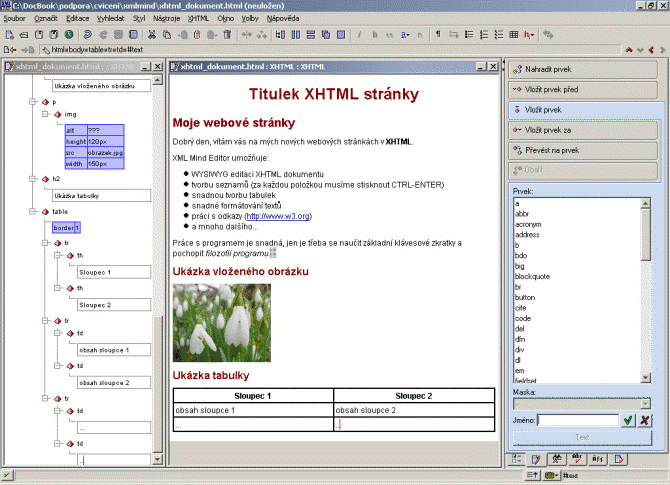This screenshot has width=670, height=485.
Task: Click the Jméno input field
Action: pyautogui.click(x=578, y=420)
